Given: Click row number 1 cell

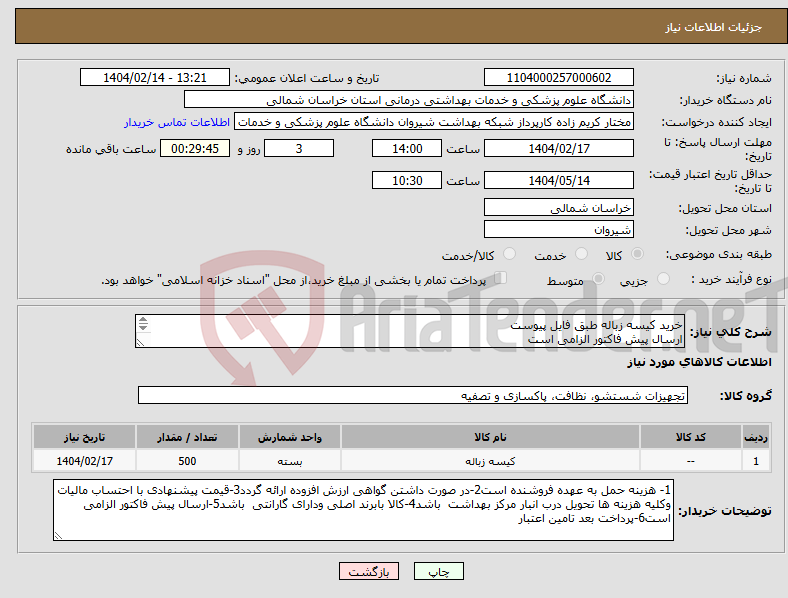Looking at the screenshot, I should point(756,461).
